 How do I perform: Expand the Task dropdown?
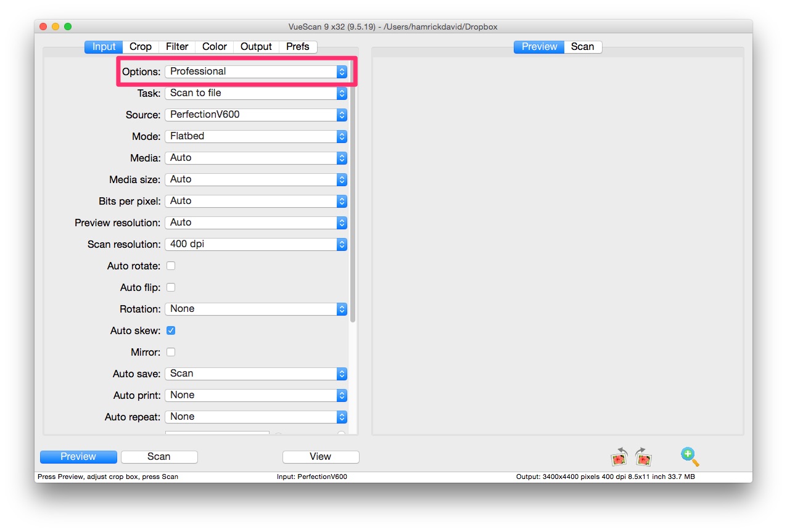pyautogui.click(x=255, y=93)
